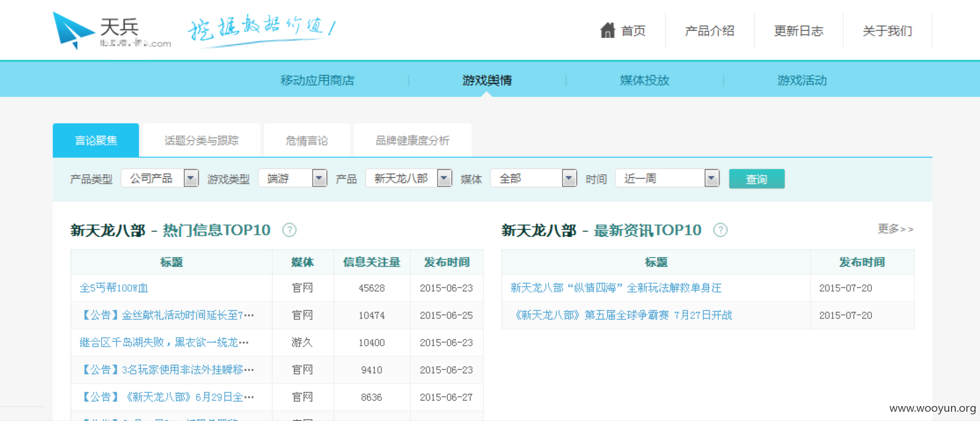Click help icon next to 最新资讯TOP10
980x421 pixels.
tap(720, 230)
